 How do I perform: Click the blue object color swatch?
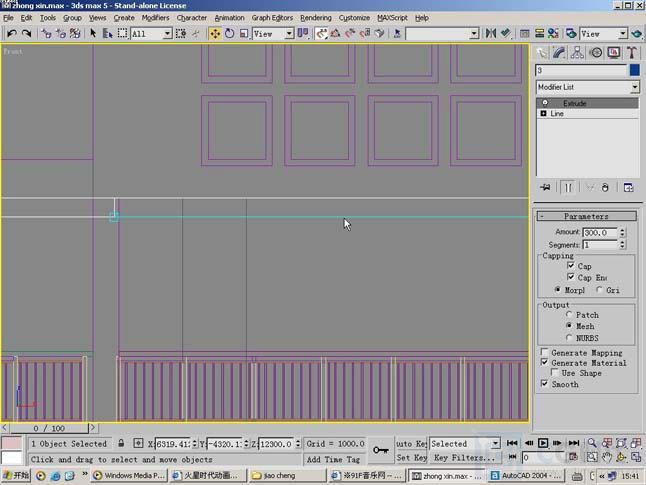[x=634, y=70]
